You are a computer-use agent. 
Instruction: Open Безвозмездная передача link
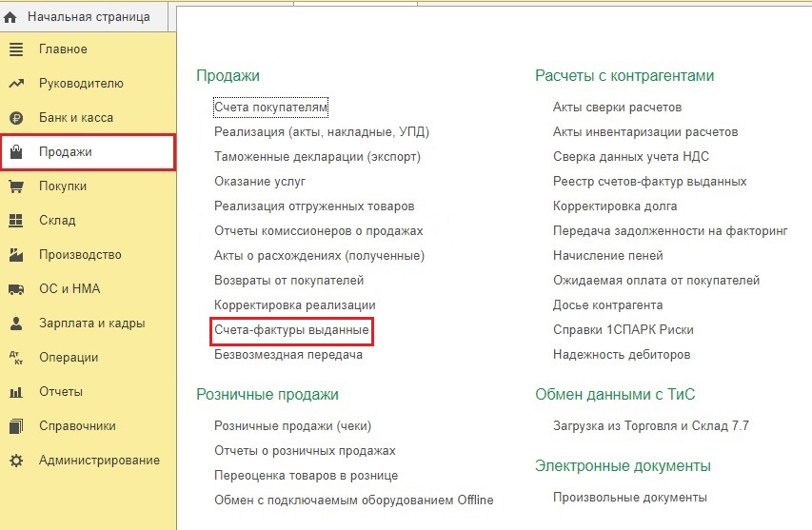[287, 355]
